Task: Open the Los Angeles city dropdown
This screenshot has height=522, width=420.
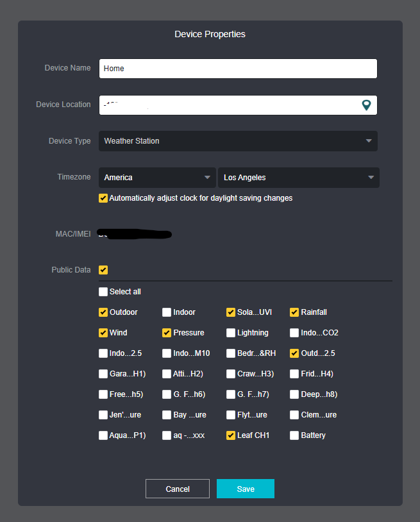Action: click(x=298, y=178)
